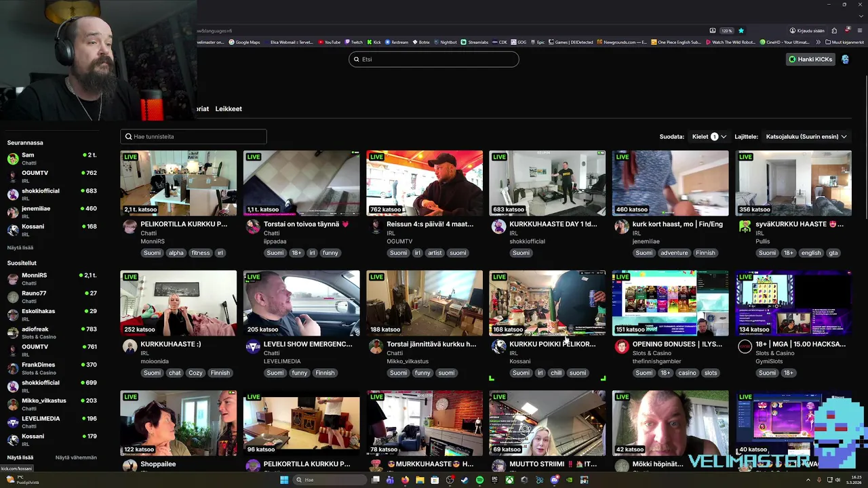Screen dimensions: 868x488
Task: Show hidden system tray icons
Action: [x=808, y=480]
